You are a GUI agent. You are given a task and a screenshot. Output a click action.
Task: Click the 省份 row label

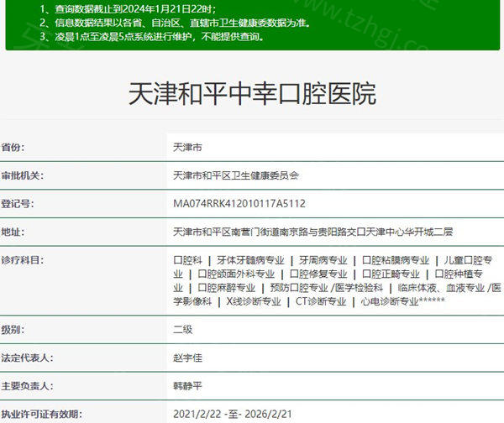click(13, 148)
